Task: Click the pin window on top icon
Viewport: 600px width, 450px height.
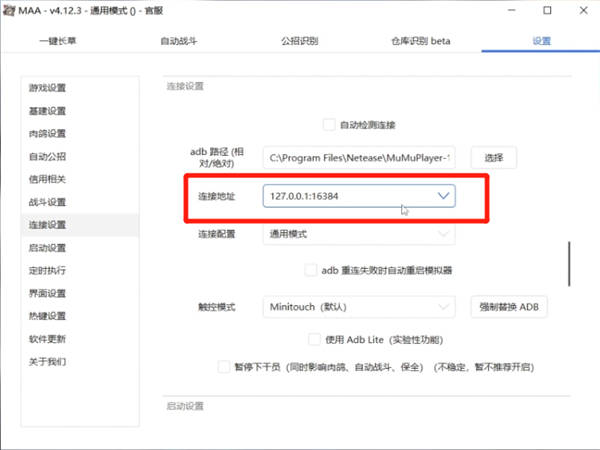Action: click(468, 11)
